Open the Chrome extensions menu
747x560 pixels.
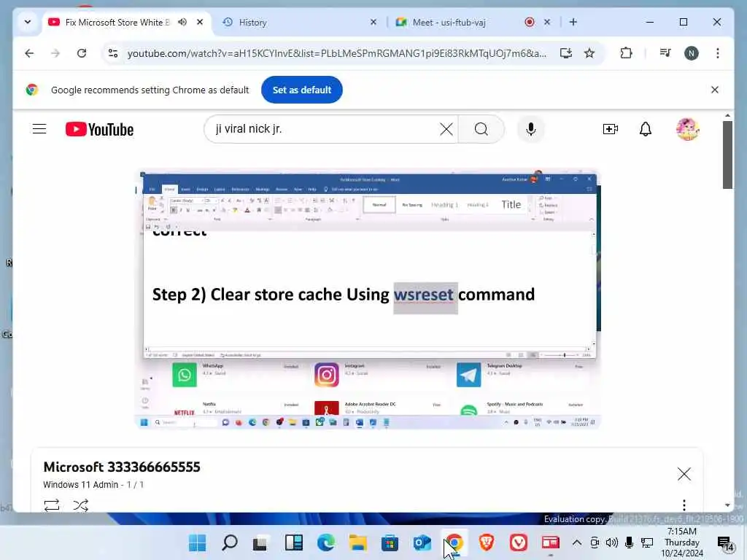pos(626,53)
